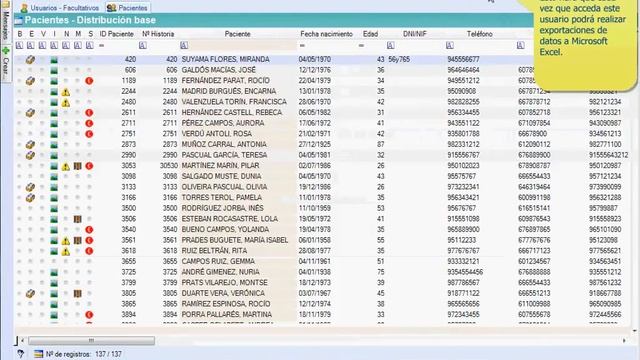Click the box icon in the PASCUAL GARCÍA row
The height and width of the screenshot is (360, 640).
(30, 155)
